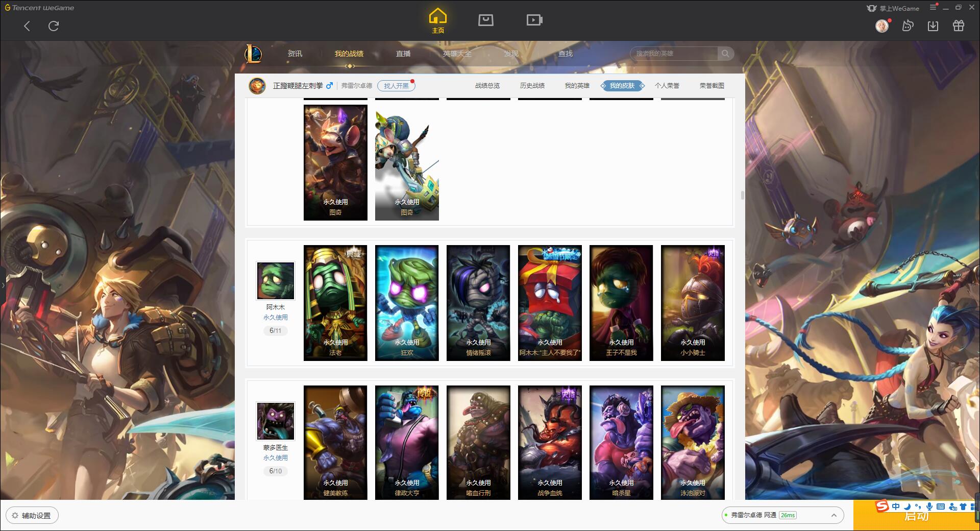The height and width of the screenshot is (531, 980).
Task: Open 辅助设置 assist settings button
Action: pyautogui.click(x=32, y=516)
